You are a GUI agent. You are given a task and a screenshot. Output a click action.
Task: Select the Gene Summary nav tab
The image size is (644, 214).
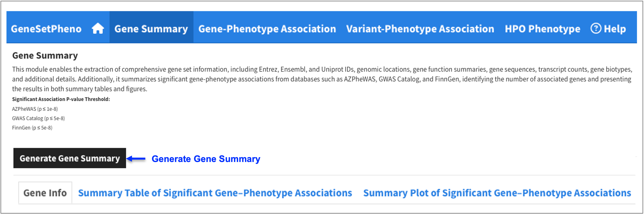[151, 29]
